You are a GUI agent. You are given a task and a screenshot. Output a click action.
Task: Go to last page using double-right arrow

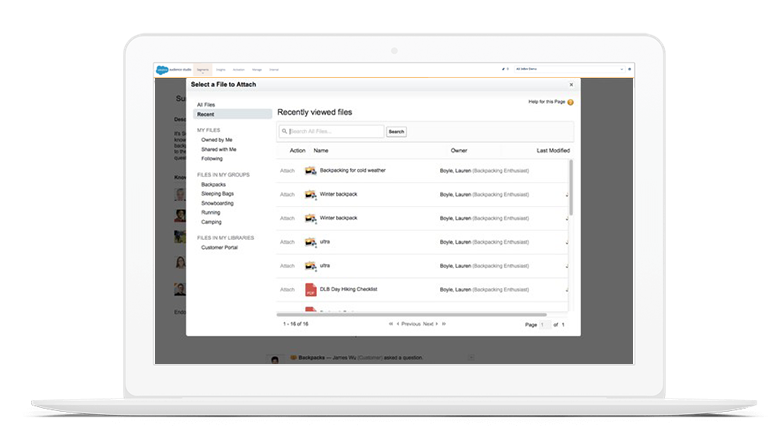pos(444,324)
